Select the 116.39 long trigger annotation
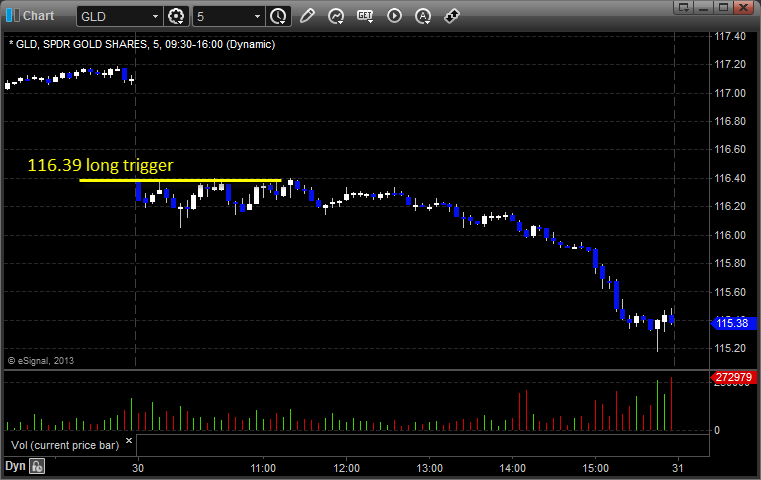Viewport: 761px width, 480px height. (100, 165)
